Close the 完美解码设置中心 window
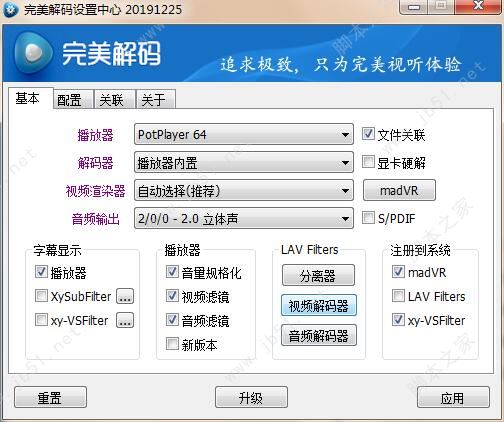The width and height of the screenshot is (504, 422). [x=478, y=6]
